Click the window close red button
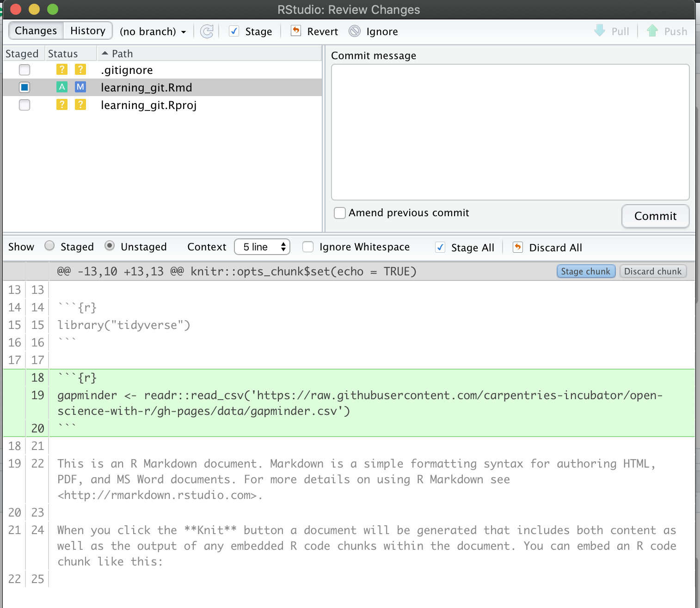 tap(16, 9)
